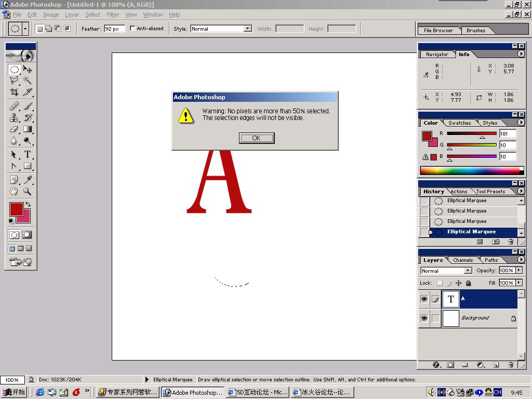Image resolution: width=532 pixels, height=399 pixels.
Task: Open the tool preset picker arrow
Action: point(25,29)
